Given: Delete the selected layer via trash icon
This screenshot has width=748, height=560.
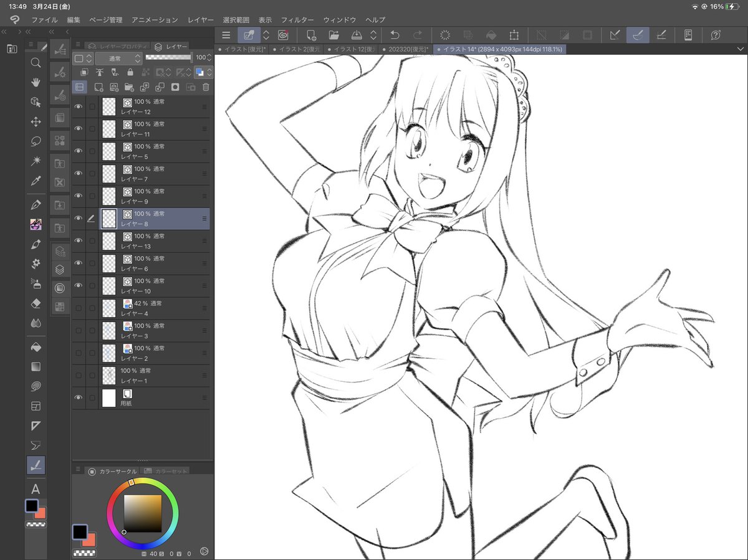Looking at the screenshot, I should point(206,87).
